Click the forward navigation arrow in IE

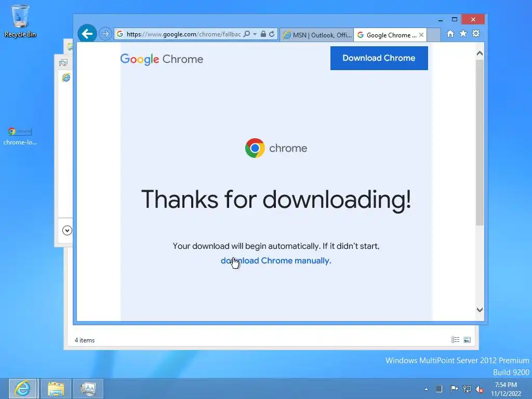pos(105,34)
